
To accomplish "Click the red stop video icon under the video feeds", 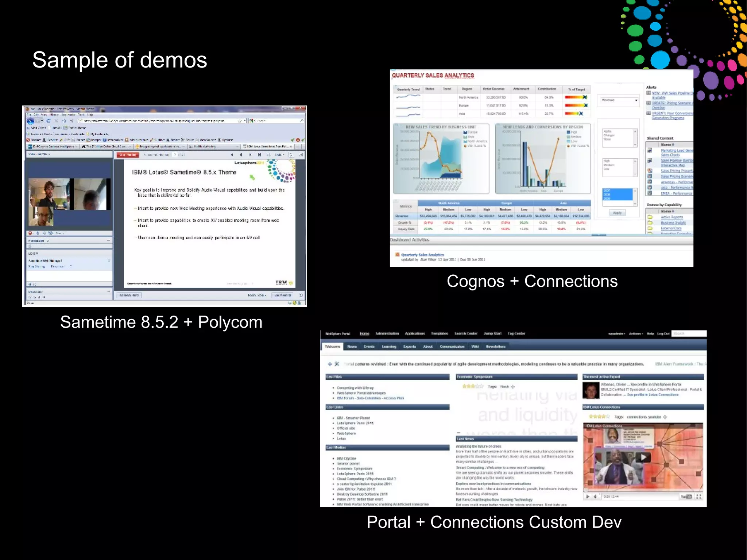I will tap(31, 233).
